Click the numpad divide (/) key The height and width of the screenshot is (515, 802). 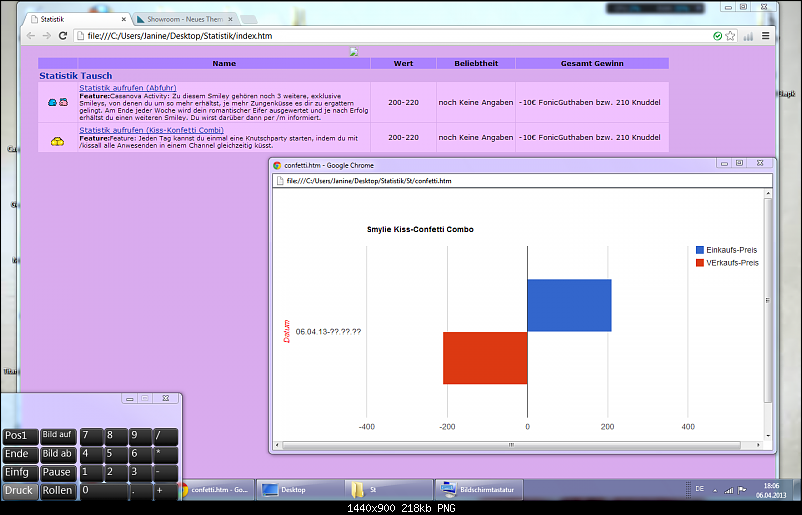tap(166, 436)
